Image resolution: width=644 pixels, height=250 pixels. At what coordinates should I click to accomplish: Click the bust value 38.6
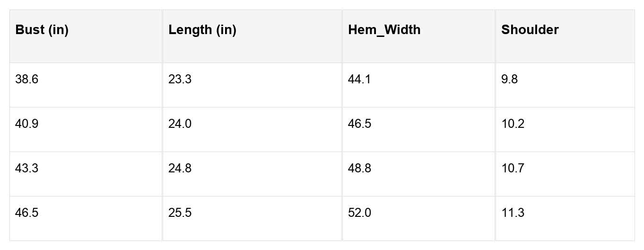click(27, 80)
